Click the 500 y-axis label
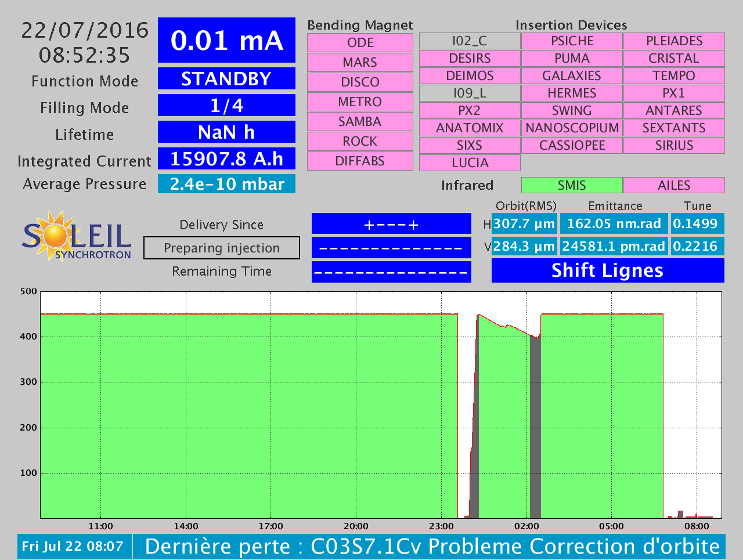 click(x=28, y=291)
